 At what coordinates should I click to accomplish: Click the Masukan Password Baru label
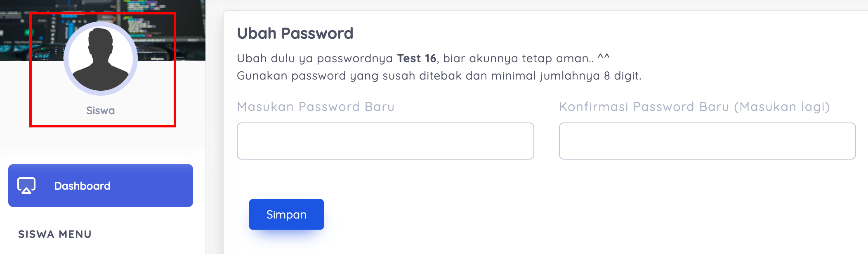tap(316, 107)
